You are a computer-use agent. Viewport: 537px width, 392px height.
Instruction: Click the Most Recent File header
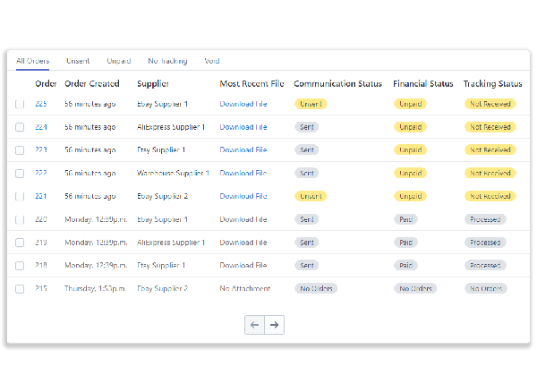pyautogui.click(x=251, y=83)
